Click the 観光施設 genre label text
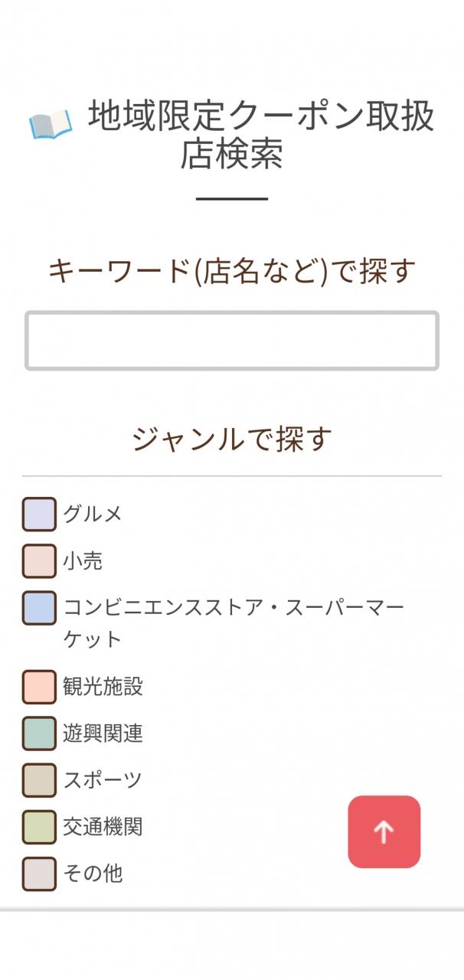This screenshot has height=980, width=464. [x=103, y=687]
